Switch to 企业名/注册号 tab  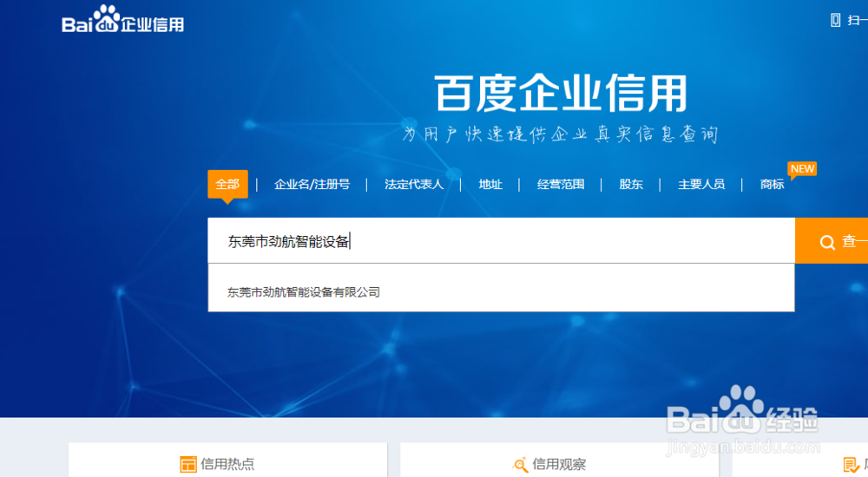(312, 184)
